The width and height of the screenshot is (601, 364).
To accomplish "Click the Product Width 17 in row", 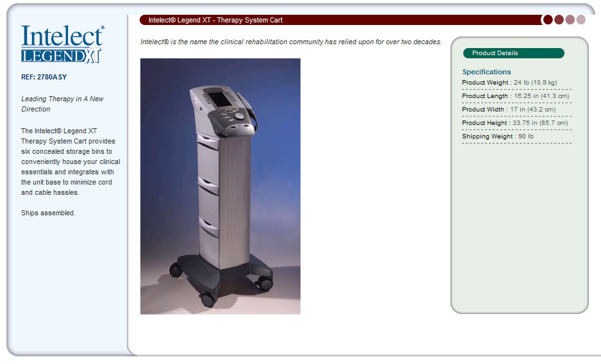I will click(x=516, y=110).
